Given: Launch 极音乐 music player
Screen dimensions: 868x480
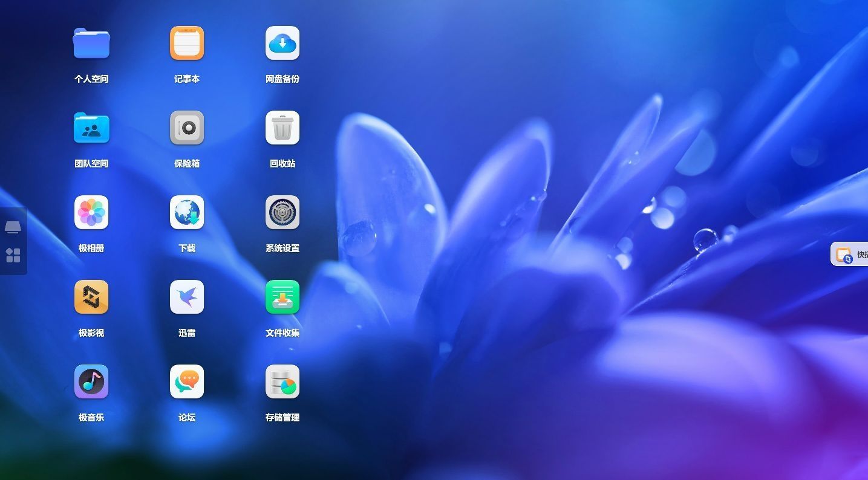Looking at the screenshot, I should tap(91, 381).
